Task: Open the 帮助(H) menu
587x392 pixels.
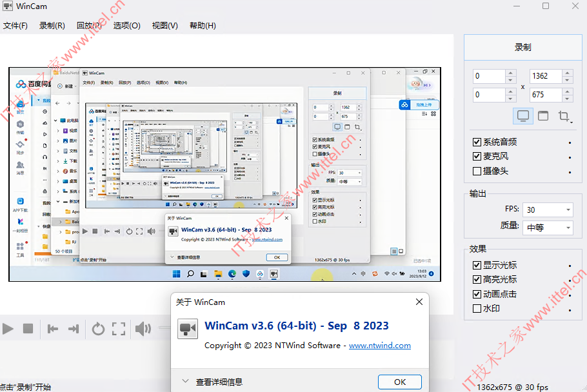Action: (203, 25)
